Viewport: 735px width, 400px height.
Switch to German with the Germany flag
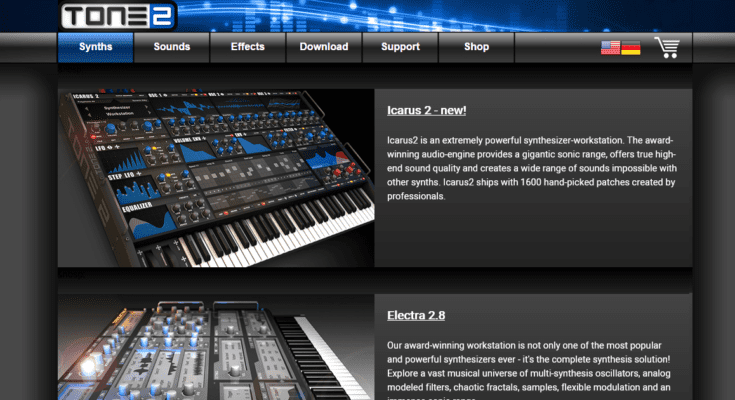coord(631,47)
